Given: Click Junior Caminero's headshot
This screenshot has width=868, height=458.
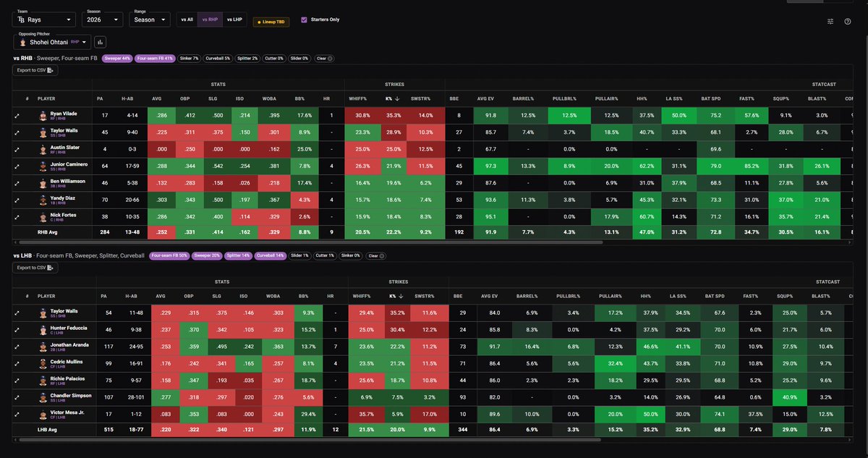Looking at the screenshot, I should 44,165.
